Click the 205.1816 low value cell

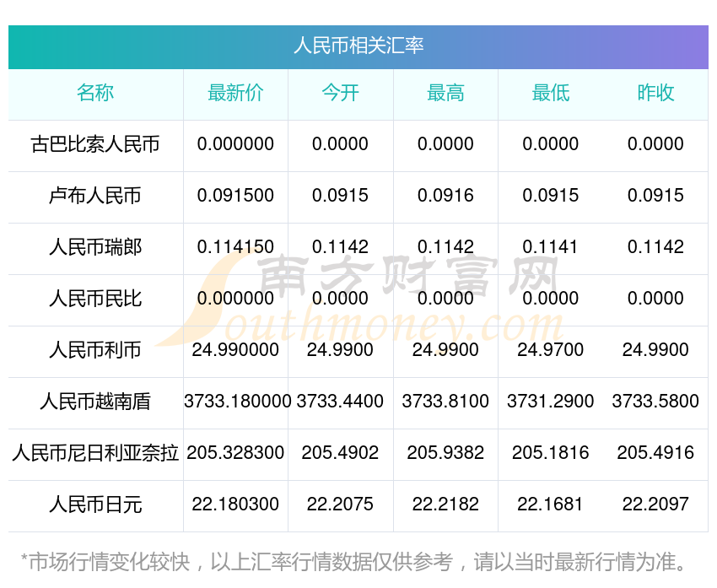click(550, 453)
